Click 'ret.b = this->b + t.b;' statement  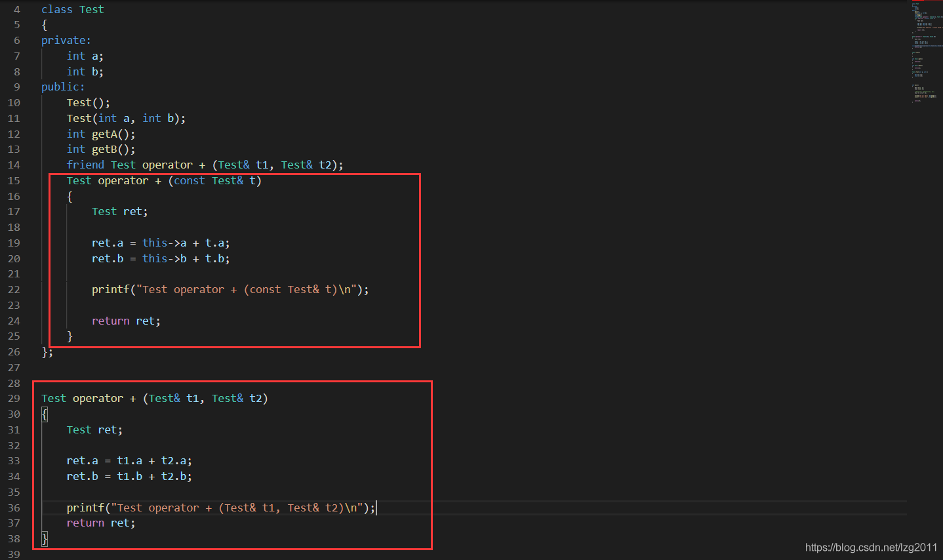tap(161, 258)
